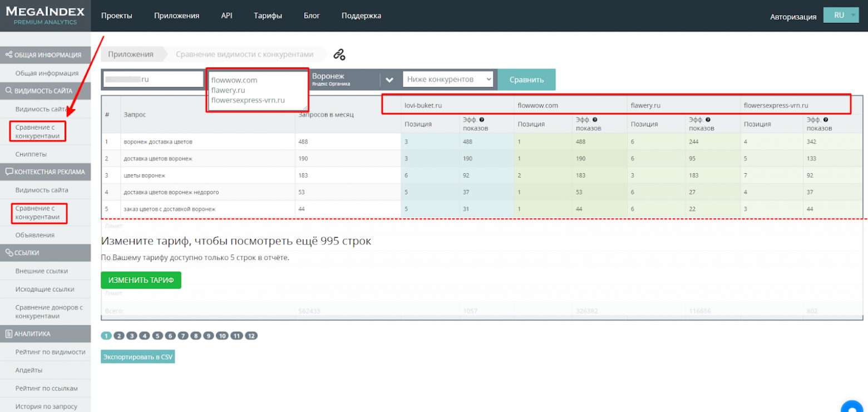
Task: Collapse the Ссылки sidebar section
Action: point(45,252)
